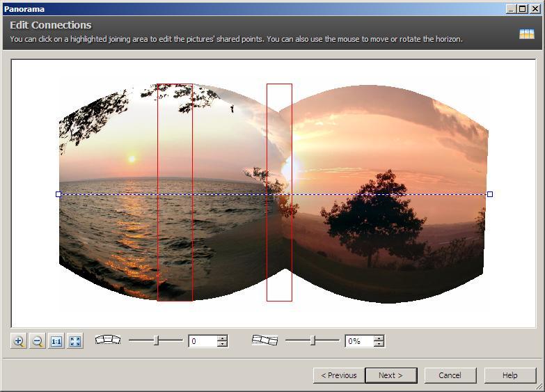Select the left highlighted joining area
Viewport: 545px width, 392px height.
tap(175, 192)
